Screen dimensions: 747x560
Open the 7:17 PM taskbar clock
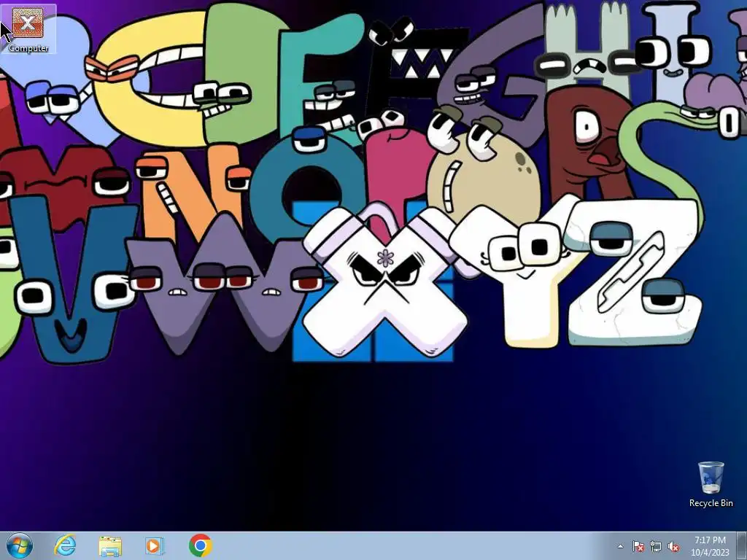710,546
